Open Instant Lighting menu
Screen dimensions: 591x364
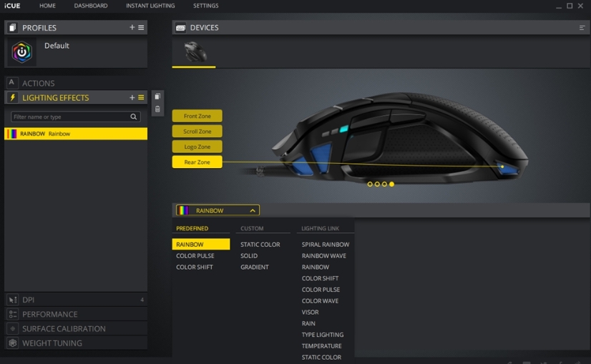pyautogui.click(x=150, y=6)
